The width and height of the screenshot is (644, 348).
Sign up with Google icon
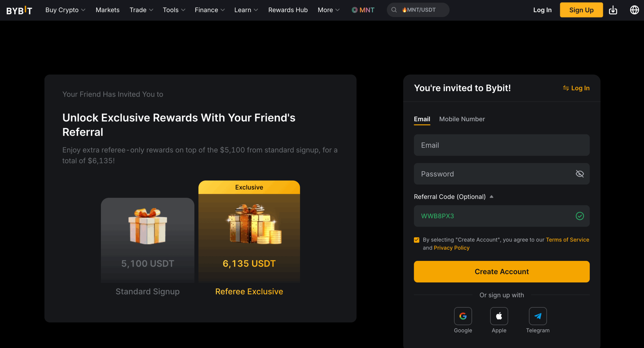click(463, 316)
